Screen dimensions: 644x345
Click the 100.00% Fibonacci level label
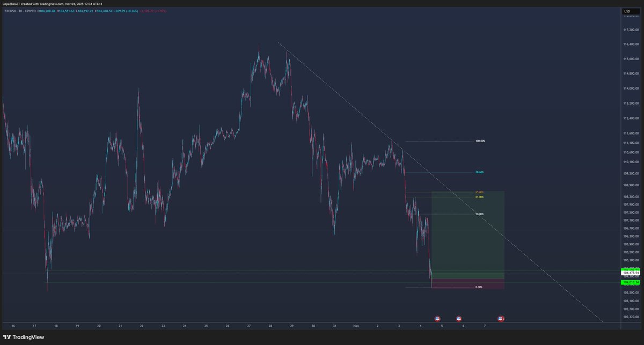479,141
